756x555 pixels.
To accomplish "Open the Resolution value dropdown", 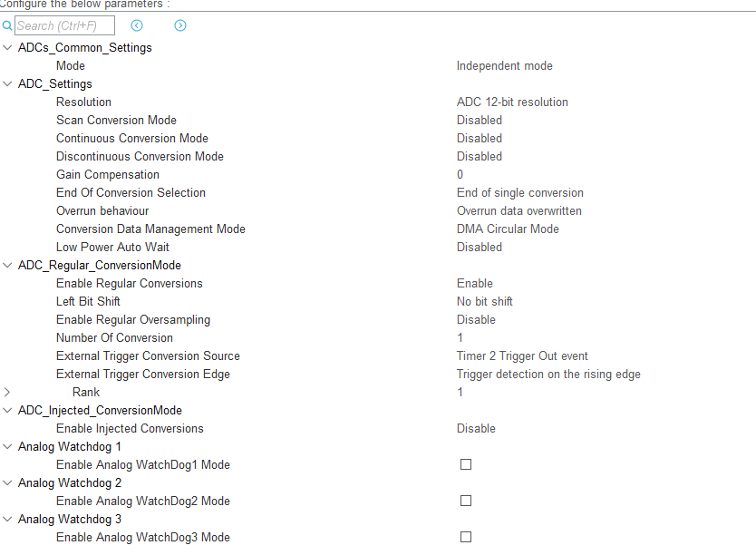I will (512, 102).
